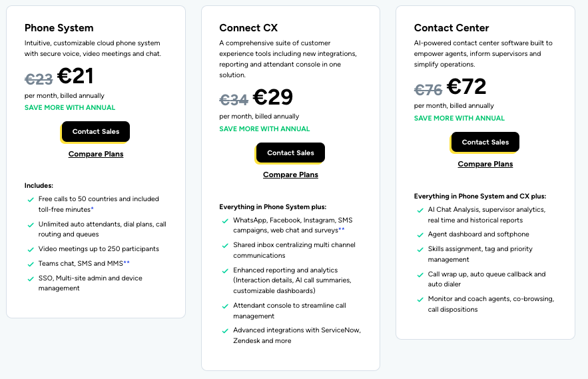Viewport: 588px width, 379px height.
Task: Click checkmark beside AI Chat Analysis feature
Action: [420, 210]
